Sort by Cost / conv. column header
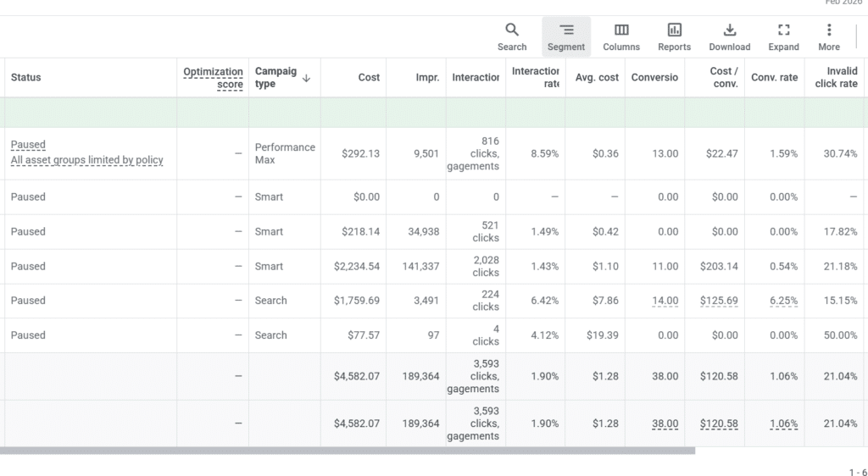868x476 pixels. coord(724,77)
